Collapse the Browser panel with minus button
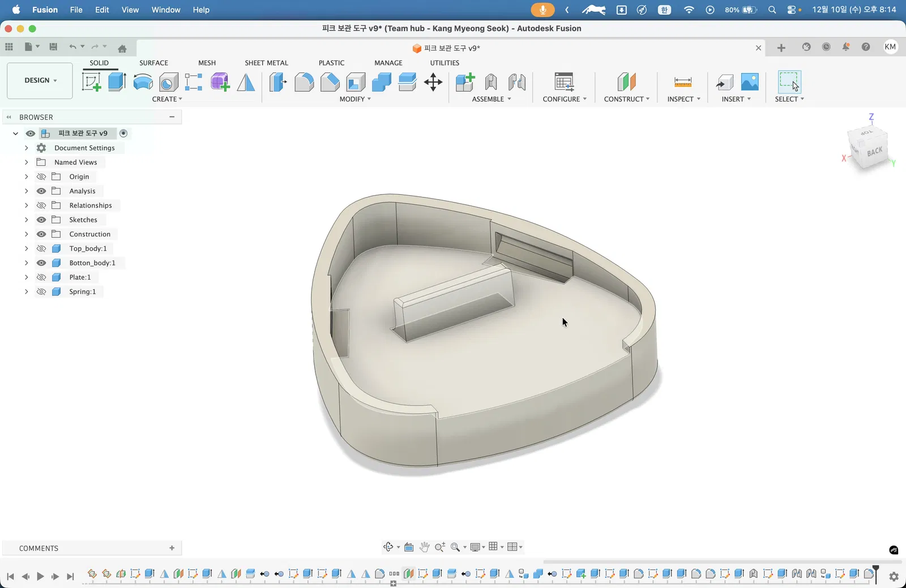This screenshot has height=588, width=906. pos(172,117)
